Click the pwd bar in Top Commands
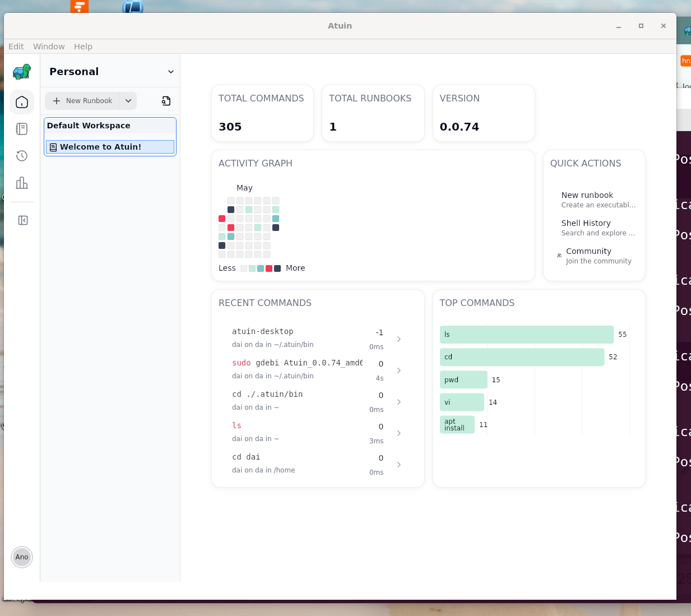691x616 pixels. click(463, 379)
